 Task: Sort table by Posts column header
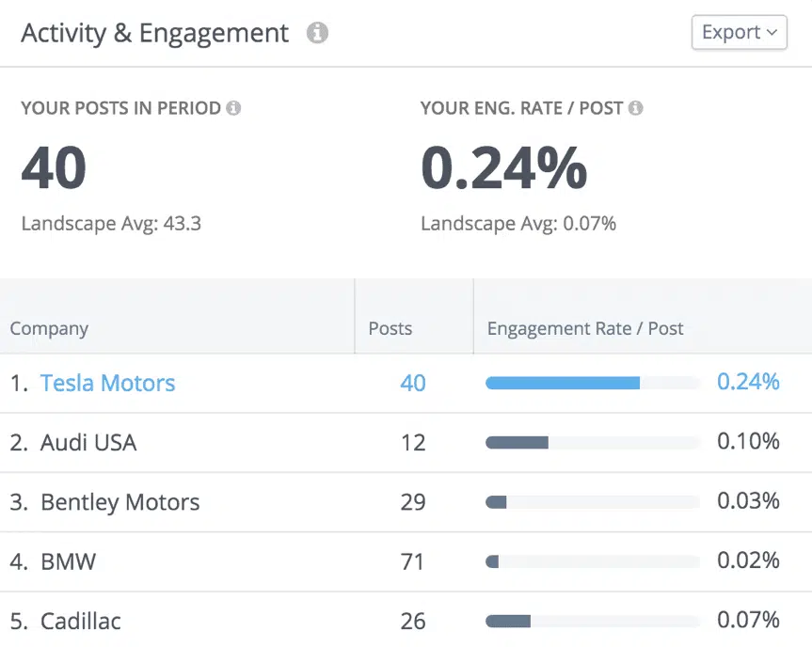[390, 328]
